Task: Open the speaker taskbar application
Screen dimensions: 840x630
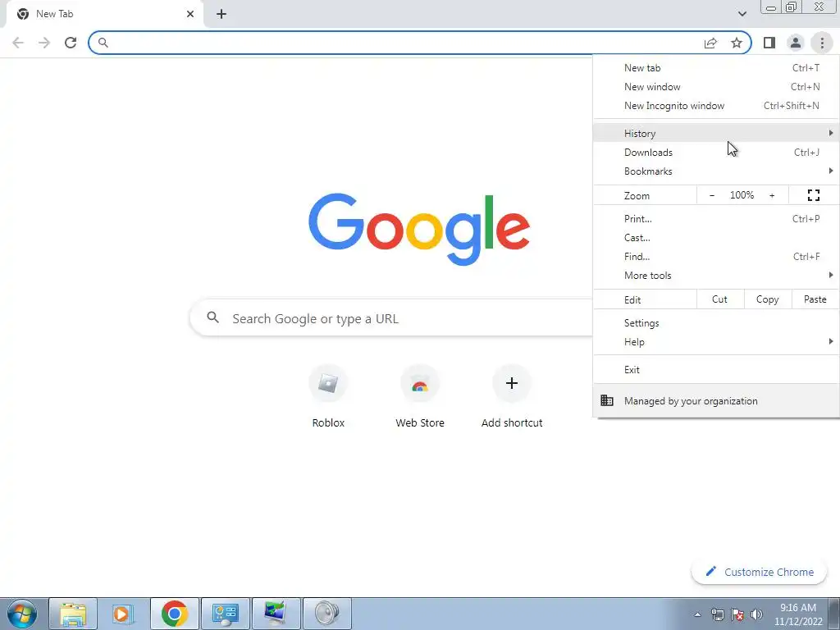Action: click(x=327, y=614)
